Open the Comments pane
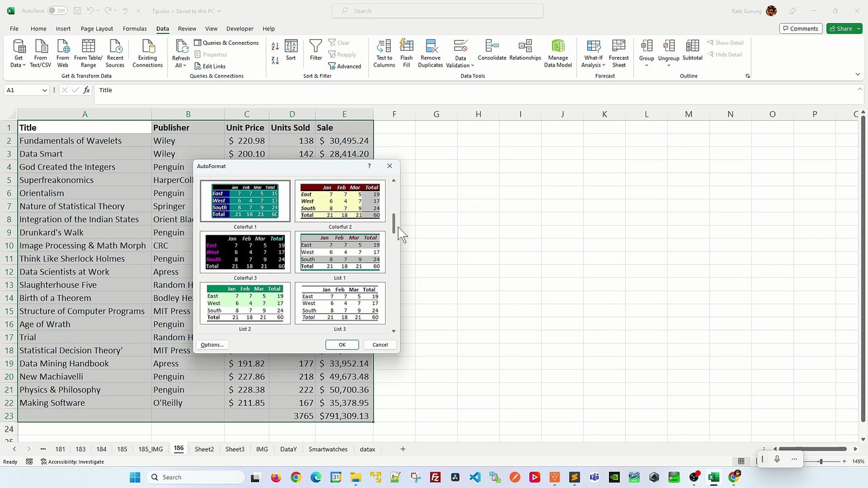Screen dimensions: 868x488 coord(800,28)
